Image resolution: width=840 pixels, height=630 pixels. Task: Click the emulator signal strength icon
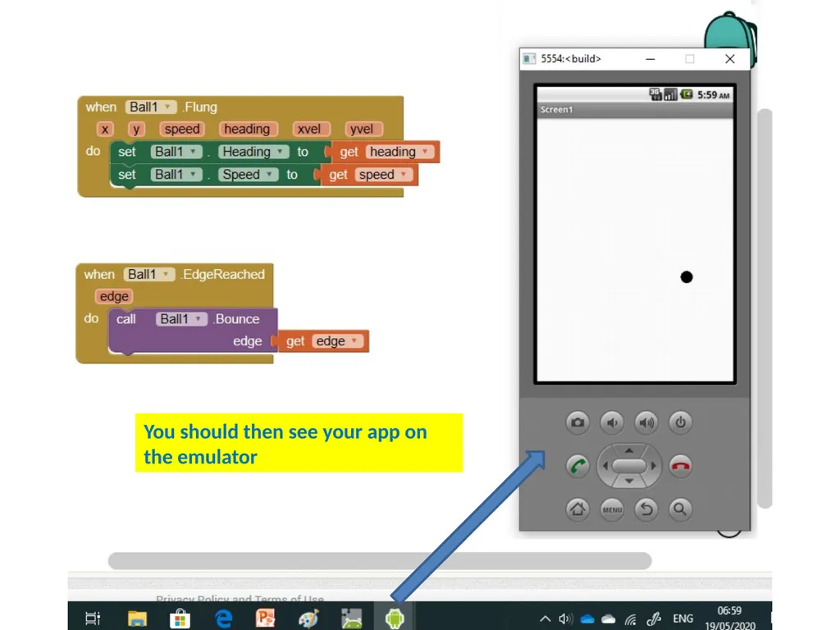pyautogui.click(x=670, y=95)
